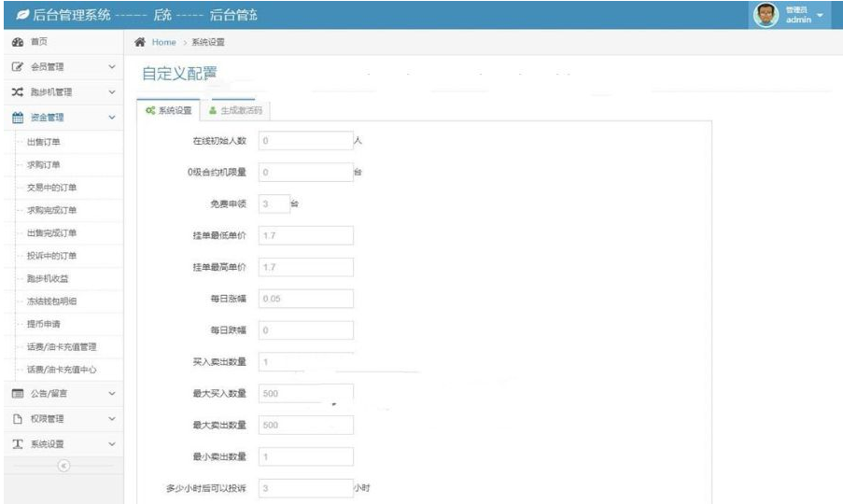Image resolution: width=843 pixels, height=504 pixels.
Task: Click the calendar icon beside 资金管理
Action: (x=17, y=118)
